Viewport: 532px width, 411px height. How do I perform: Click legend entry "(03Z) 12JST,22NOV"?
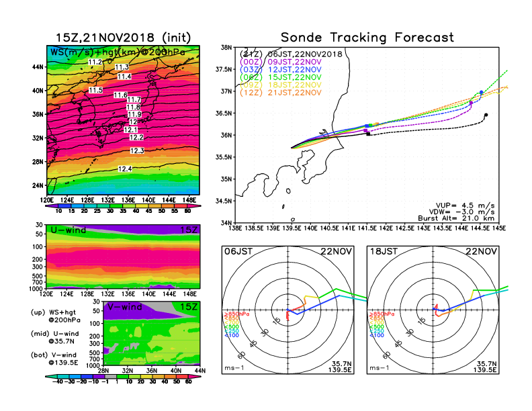[x=280, y=70]
